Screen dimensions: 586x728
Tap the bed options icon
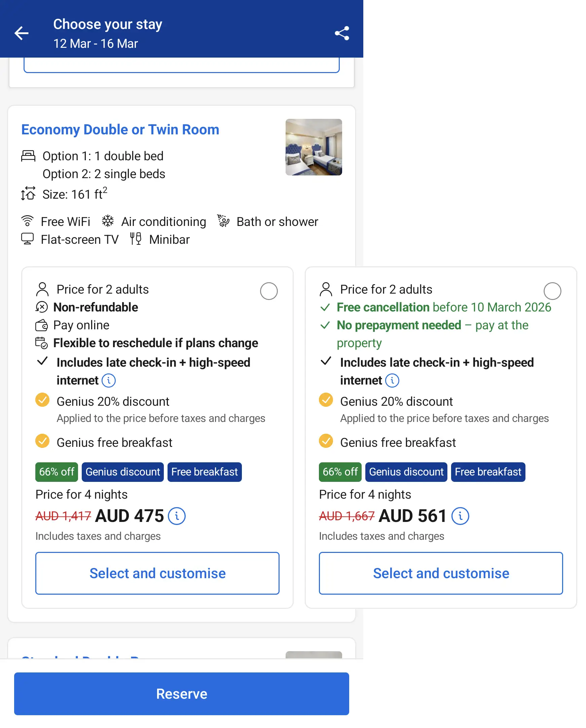tap(28, 156)
